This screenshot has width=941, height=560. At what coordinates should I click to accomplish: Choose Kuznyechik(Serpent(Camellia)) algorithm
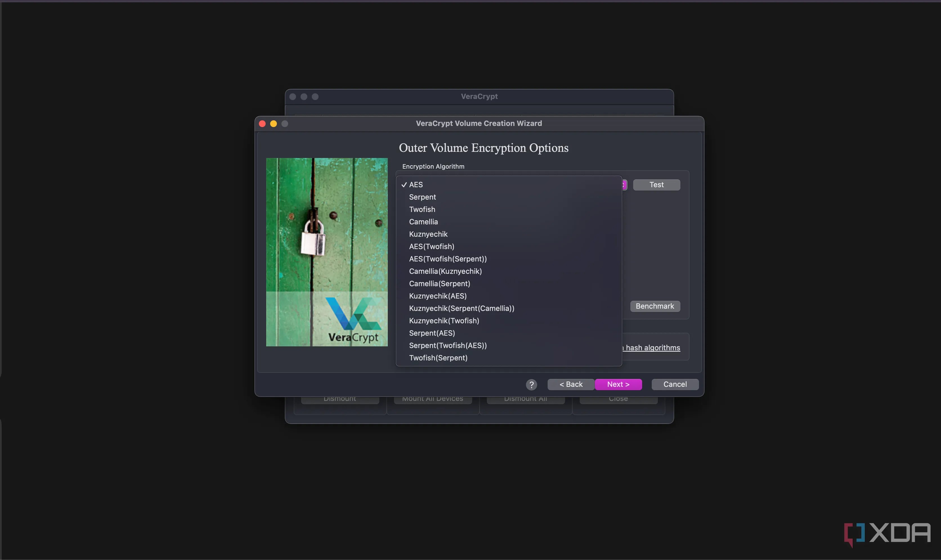click(x=461, y=308)
